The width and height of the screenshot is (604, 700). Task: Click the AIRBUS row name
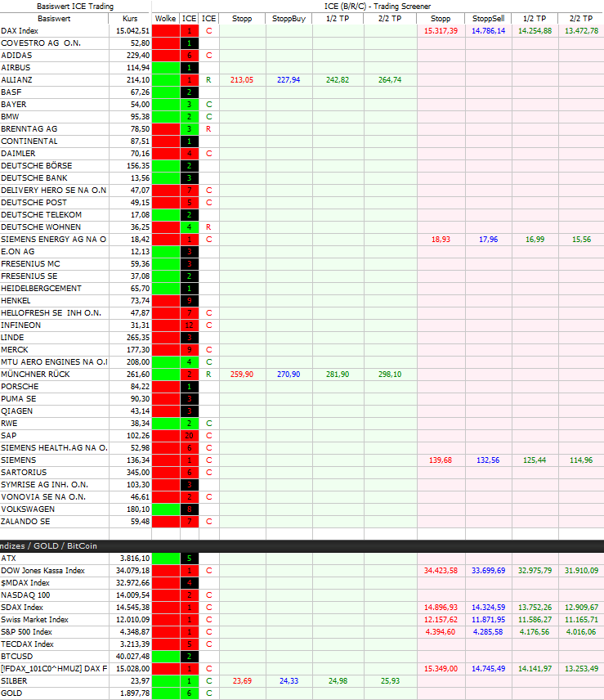tap(16, 68)
